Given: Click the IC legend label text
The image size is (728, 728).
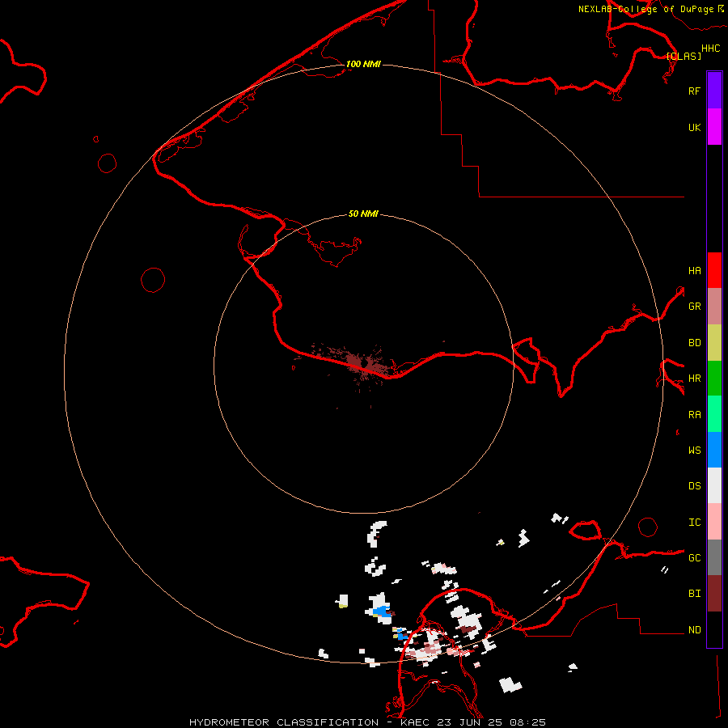Looking at the screenshot, I should coord(695,523).
